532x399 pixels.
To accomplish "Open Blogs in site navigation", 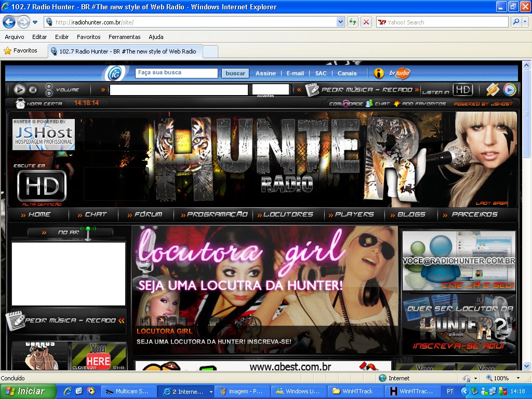I will (x=408, y=215).
